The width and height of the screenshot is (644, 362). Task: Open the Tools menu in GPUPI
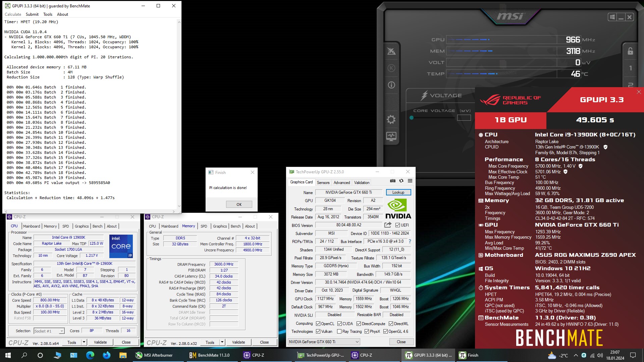point(48,14)
